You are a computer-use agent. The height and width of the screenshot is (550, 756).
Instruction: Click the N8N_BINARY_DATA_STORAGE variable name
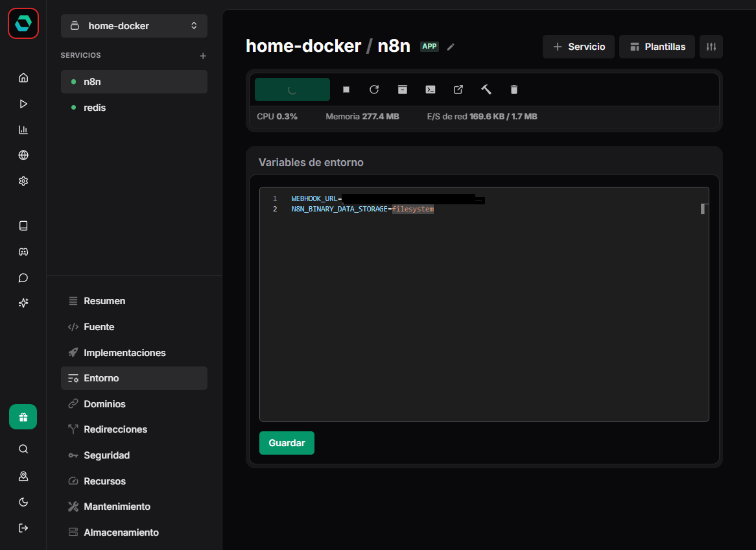[x=340, y=209]
